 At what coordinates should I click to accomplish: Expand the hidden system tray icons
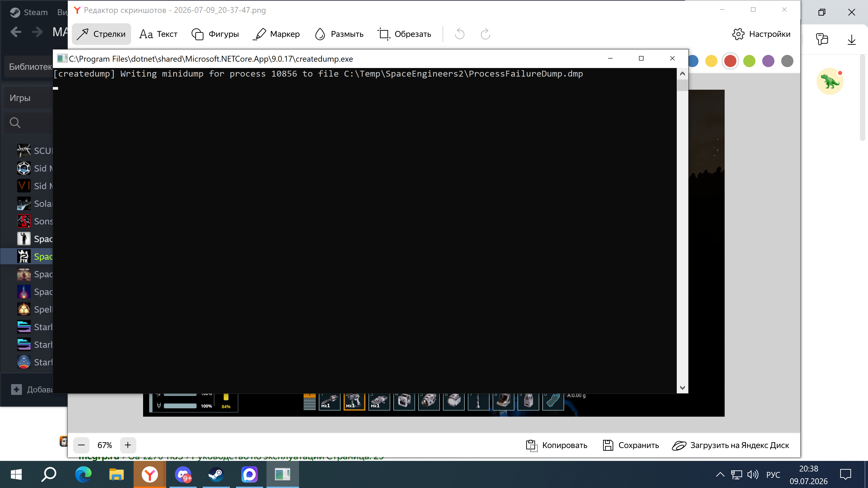coord(720,474)
